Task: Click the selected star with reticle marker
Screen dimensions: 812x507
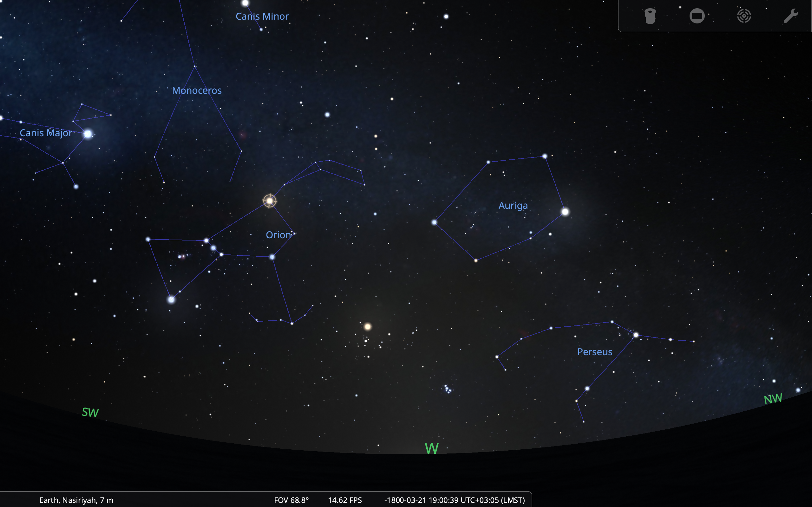Action: point(269,201)
